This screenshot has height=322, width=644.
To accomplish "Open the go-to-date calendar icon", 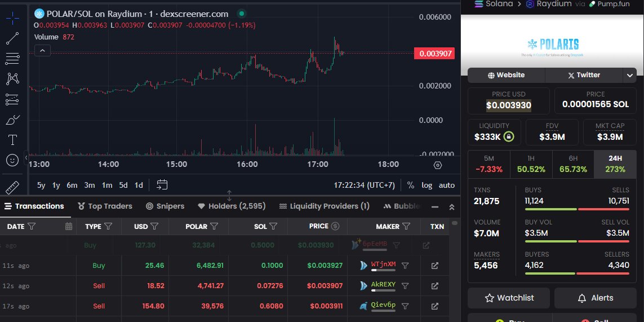I will coord(162,184).
